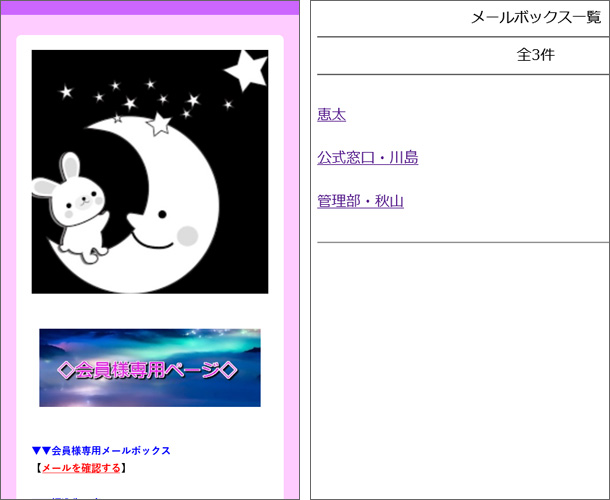Open mail from 恵太

[x=331, y=115]
